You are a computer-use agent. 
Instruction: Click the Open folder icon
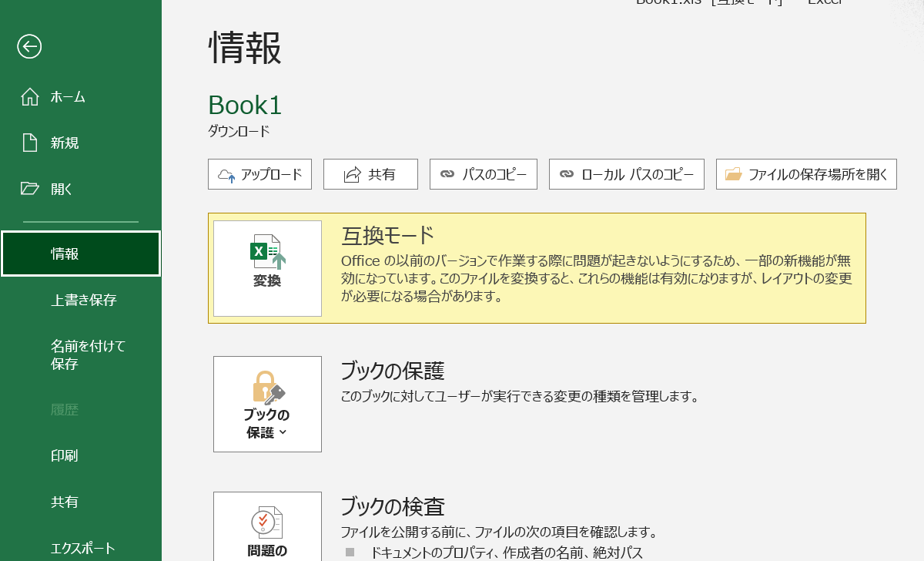pos(30,189)
